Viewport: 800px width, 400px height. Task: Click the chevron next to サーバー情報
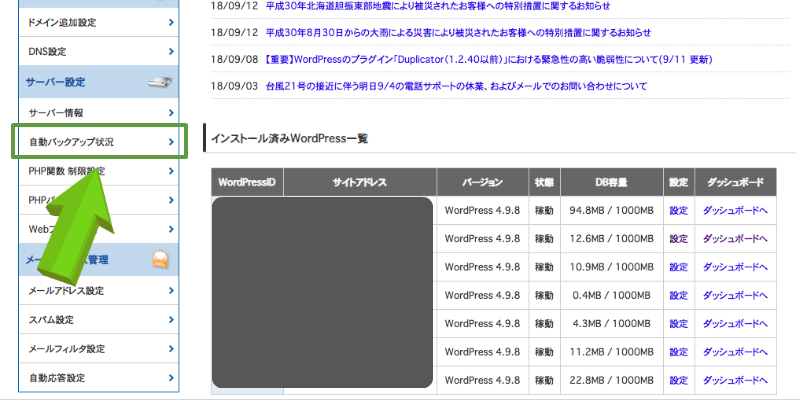pos(171,113)
